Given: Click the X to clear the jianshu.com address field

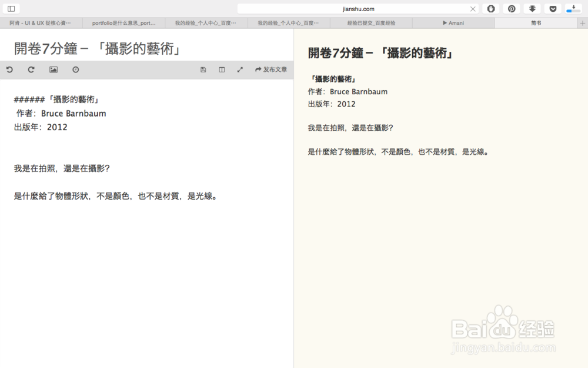Looking at the screenshot, I should [473, 8].
